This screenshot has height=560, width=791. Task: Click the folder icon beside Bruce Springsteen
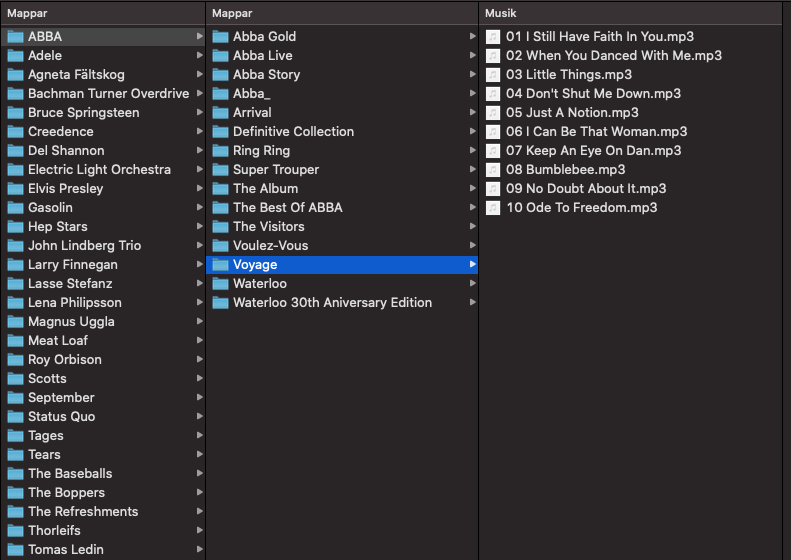tap(15, 113)
